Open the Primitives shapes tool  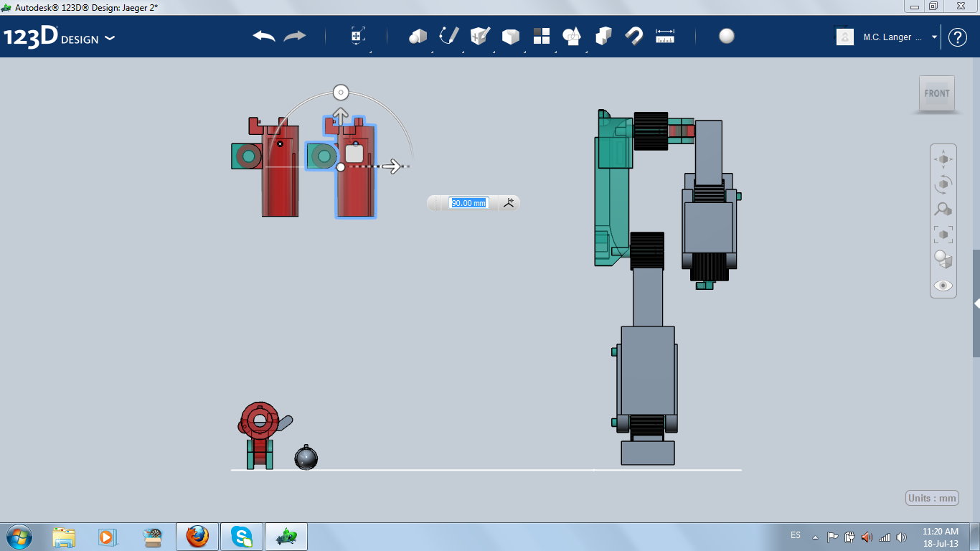pos(418,36)
